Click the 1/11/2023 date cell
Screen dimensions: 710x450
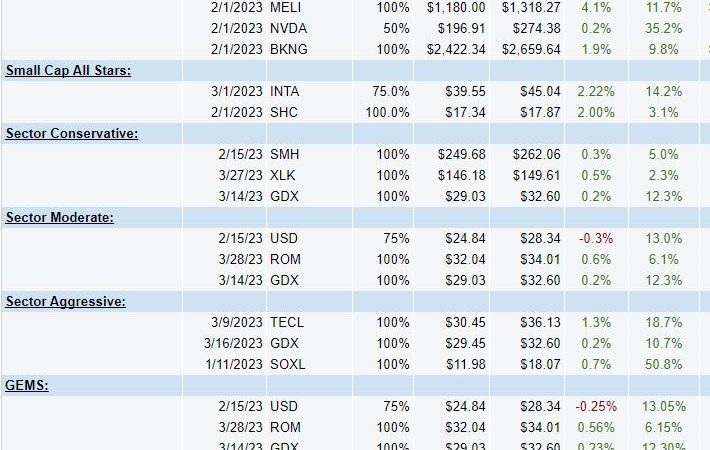234,364
